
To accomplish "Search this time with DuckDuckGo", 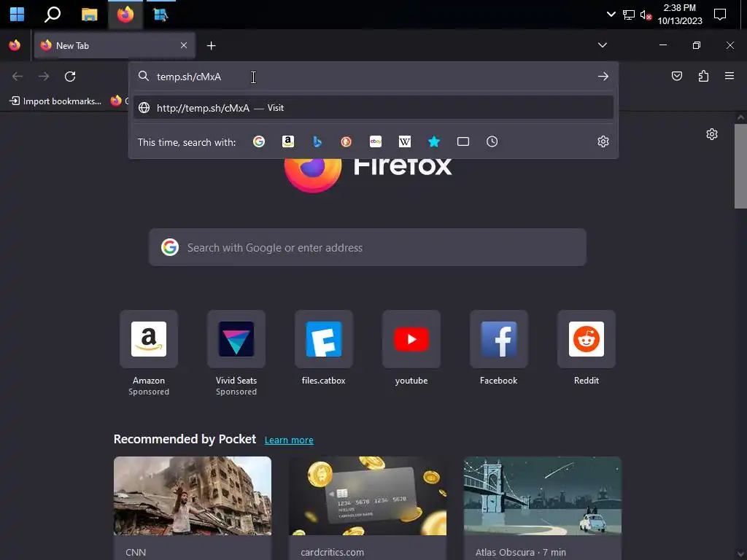I will [x=347, y=141].
